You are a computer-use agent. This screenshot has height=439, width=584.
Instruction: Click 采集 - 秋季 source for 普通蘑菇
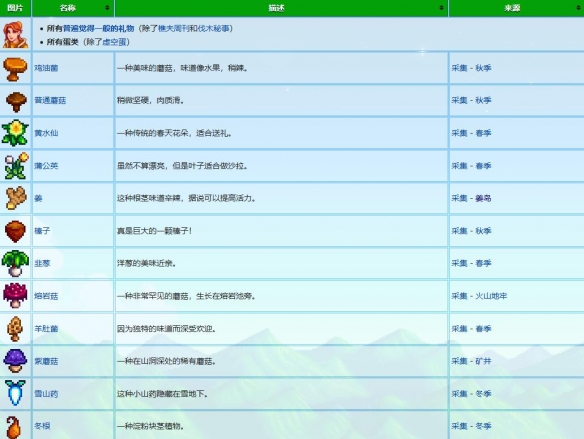[472, 100]
